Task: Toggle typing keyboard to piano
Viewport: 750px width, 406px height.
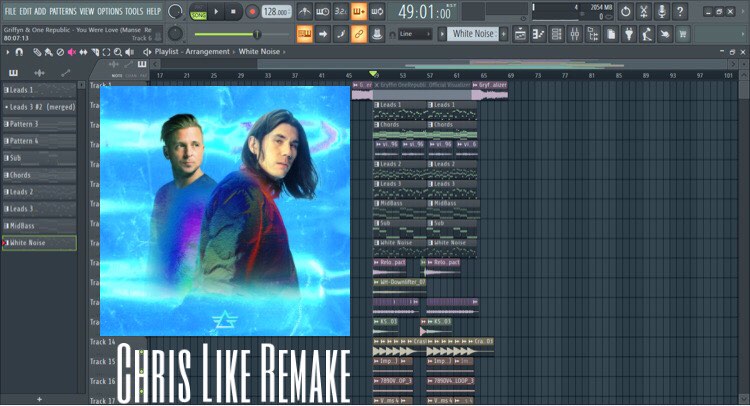Action: click(x=305, y=34)
